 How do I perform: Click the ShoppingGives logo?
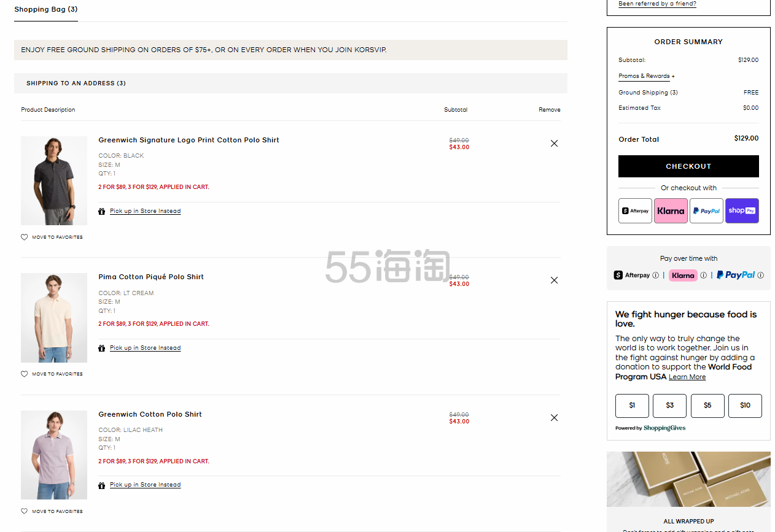(664, 428)
